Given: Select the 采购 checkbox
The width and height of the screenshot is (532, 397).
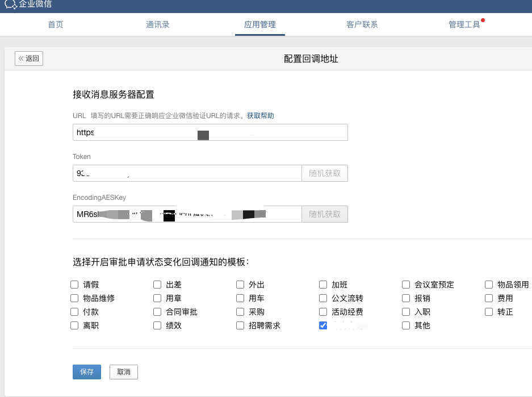Looking at the screenshot, I should 240,311.
